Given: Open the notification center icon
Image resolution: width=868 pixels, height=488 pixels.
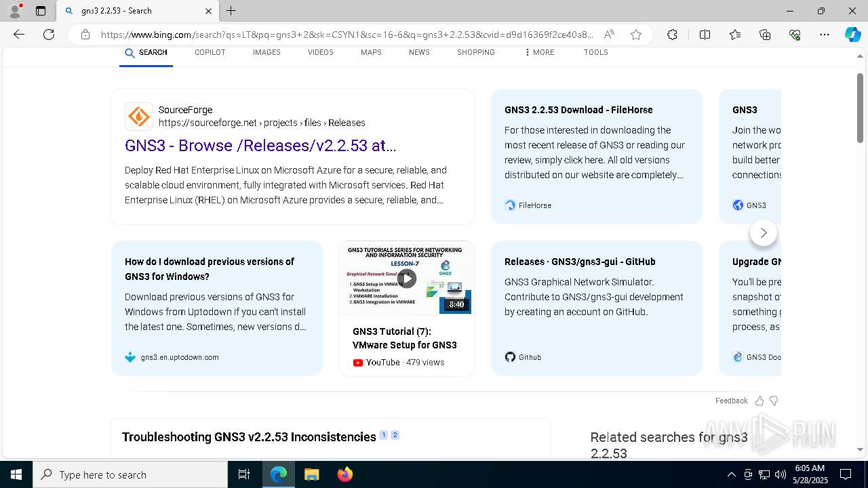Looking at the screenshot, I should 846,474.
